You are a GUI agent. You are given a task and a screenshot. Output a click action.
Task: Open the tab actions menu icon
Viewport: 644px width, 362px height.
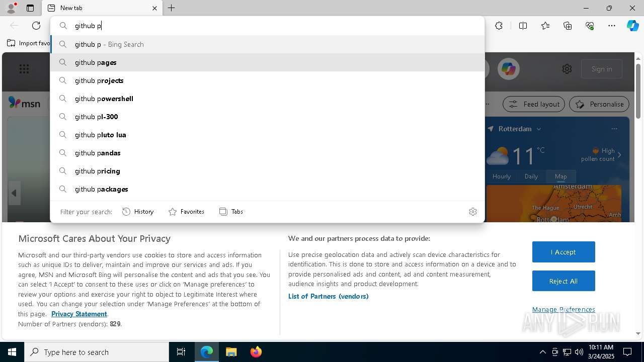point(30,8)
